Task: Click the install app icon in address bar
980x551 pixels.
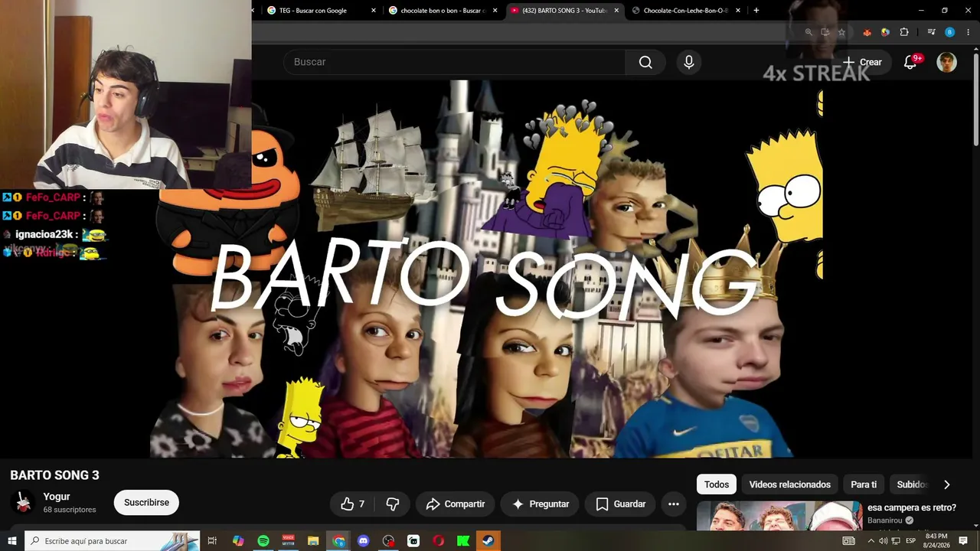Action: (825, 32)
